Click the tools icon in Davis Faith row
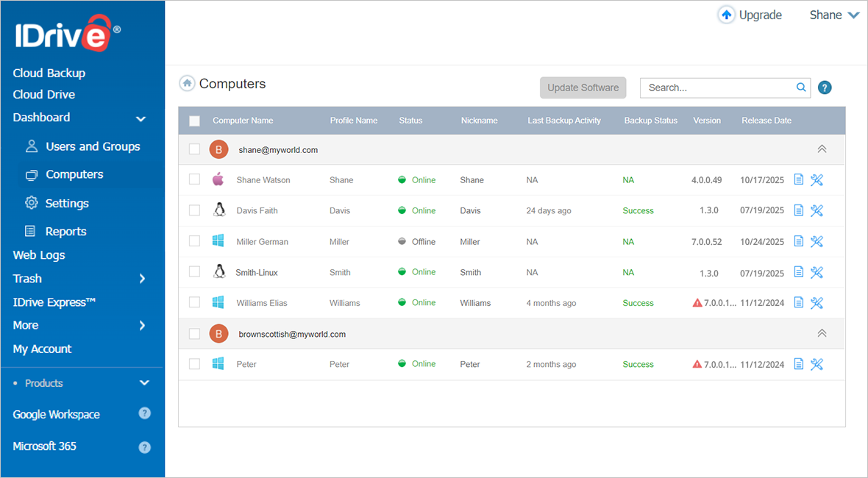 coord(817,211)
